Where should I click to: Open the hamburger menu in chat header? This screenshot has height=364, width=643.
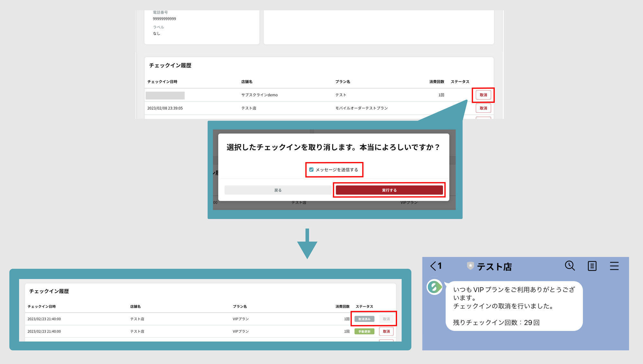pyautogui.click(x=614, y=266)
